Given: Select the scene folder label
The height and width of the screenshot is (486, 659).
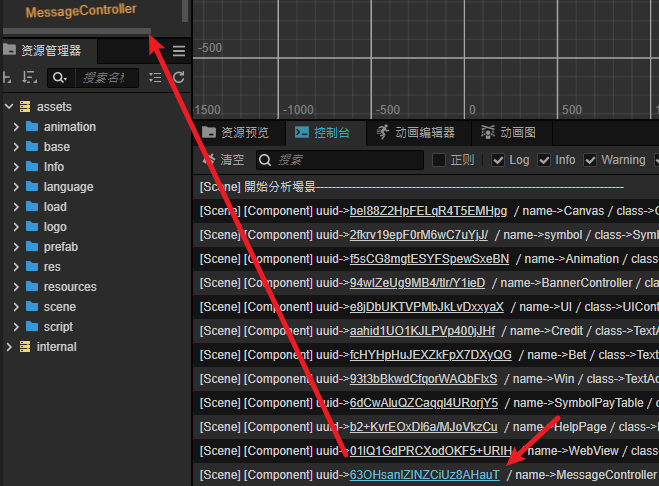Looking at the screenshot, I should [60, 307].
